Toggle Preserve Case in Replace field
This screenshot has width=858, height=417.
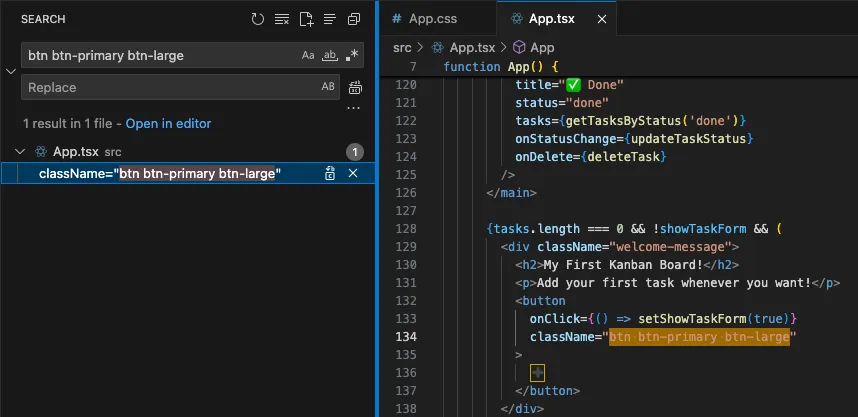click(328, 88)
